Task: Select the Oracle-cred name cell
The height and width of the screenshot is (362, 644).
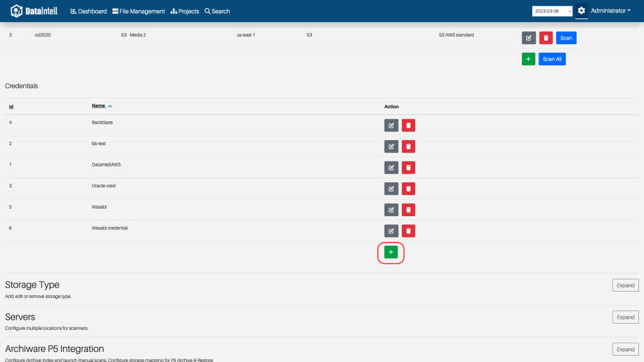Action: [104, 185]
